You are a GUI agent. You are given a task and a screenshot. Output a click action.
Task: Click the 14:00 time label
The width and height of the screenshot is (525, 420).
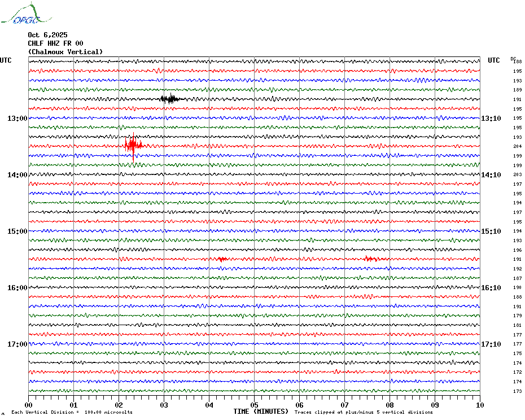pyautogui.click(x=17, y=175)
